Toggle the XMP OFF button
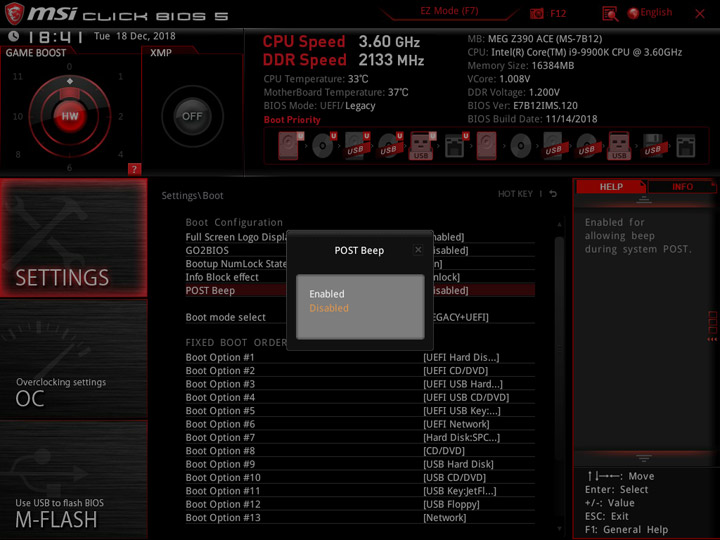Viewport: 720px width, 540px height. (192, 116)
